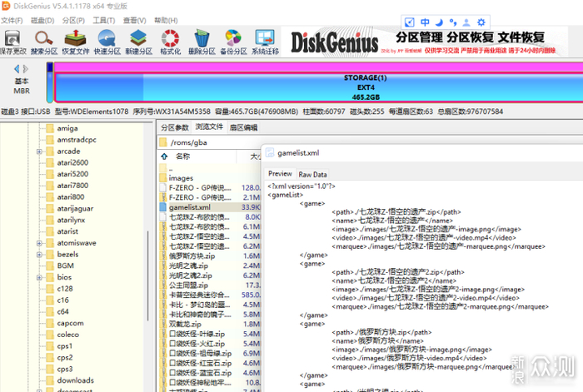
Task: Launch the Recover Files (恢复文件) tool
Action: [x=75, y=42]
